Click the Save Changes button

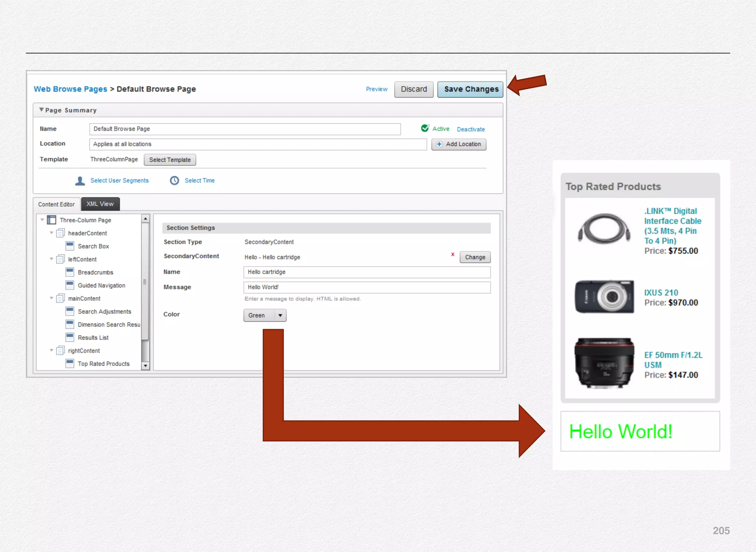(470, 89)
